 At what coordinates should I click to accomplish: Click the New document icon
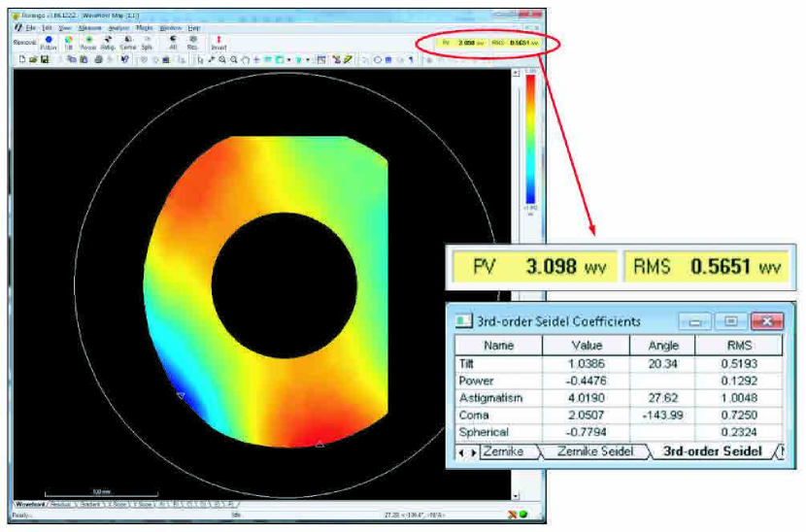pos(21,59)
